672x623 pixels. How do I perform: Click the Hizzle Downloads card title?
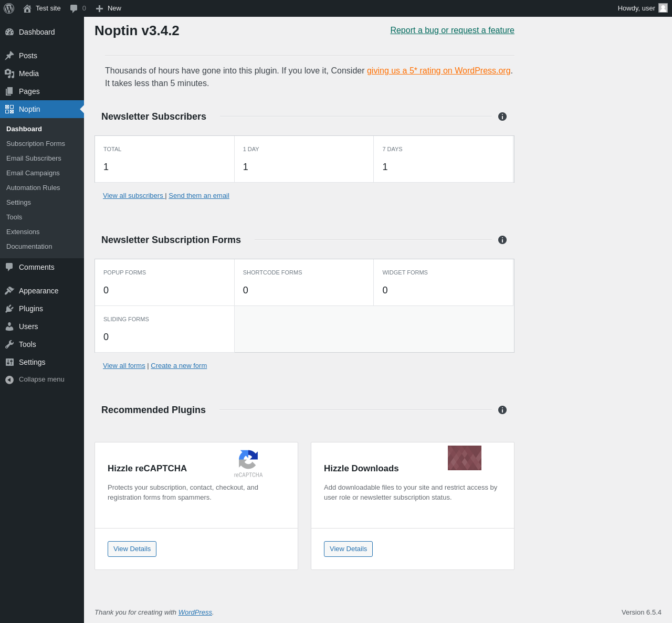tap(361, 469)
